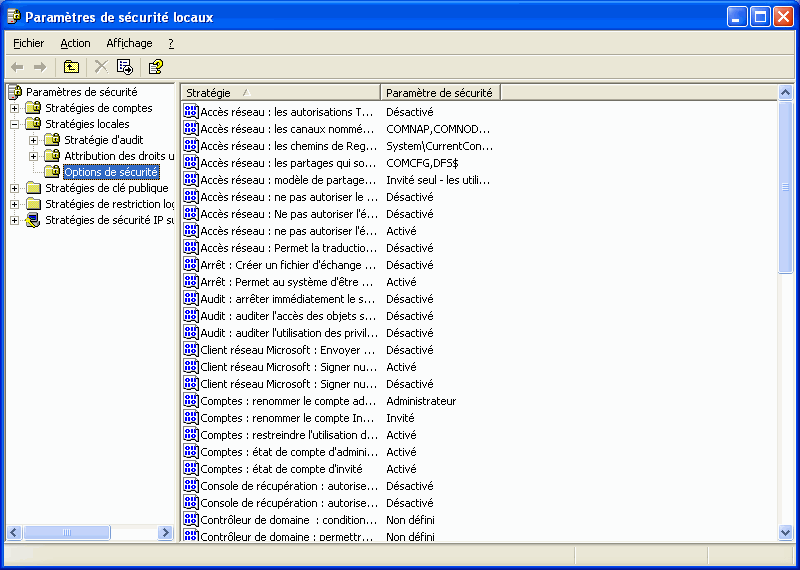Image resolution: width=800 pixels, height=570 pixels.
Task: Open the Affichage menu
Action: (x=129, y=43)
